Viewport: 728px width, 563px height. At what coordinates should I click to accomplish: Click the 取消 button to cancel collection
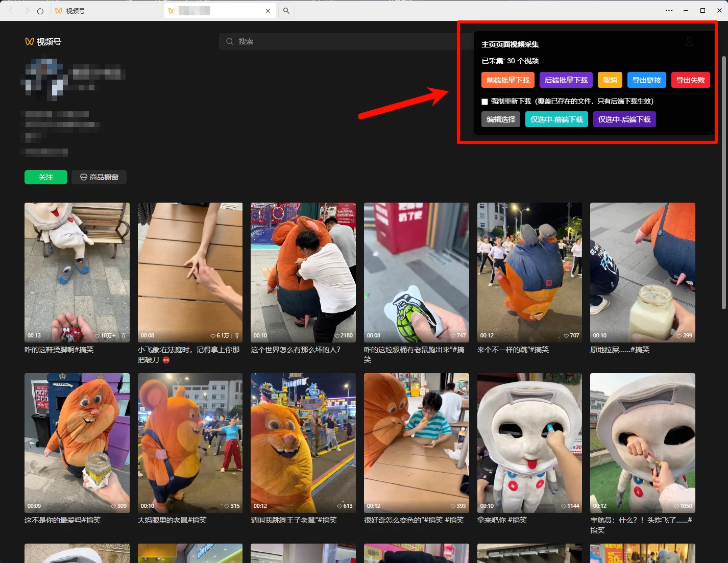[x=610, y=80]
